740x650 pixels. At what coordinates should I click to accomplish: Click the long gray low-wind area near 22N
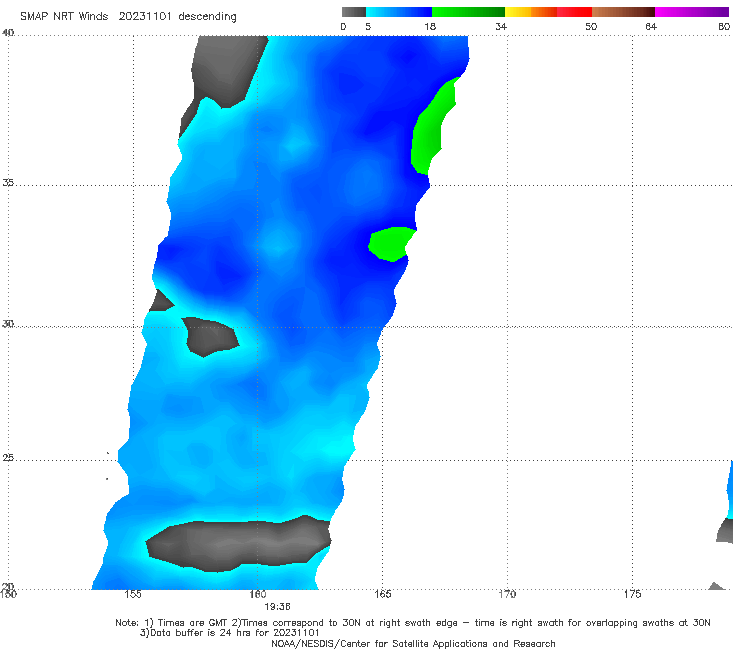point(238,543)
